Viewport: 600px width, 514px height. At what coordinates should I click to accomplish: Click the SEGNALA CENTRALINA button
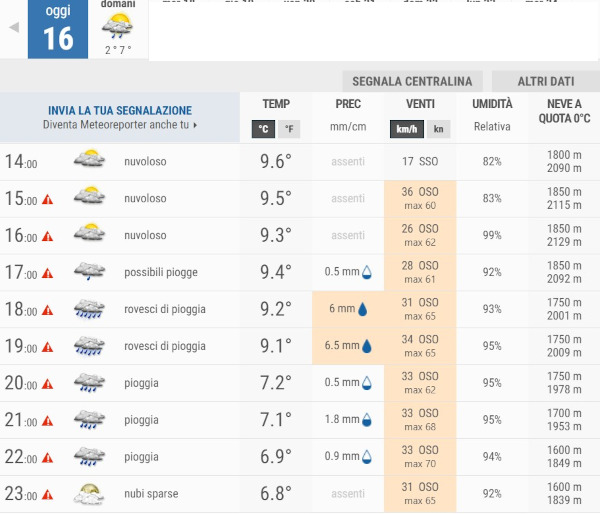(412, 81)
